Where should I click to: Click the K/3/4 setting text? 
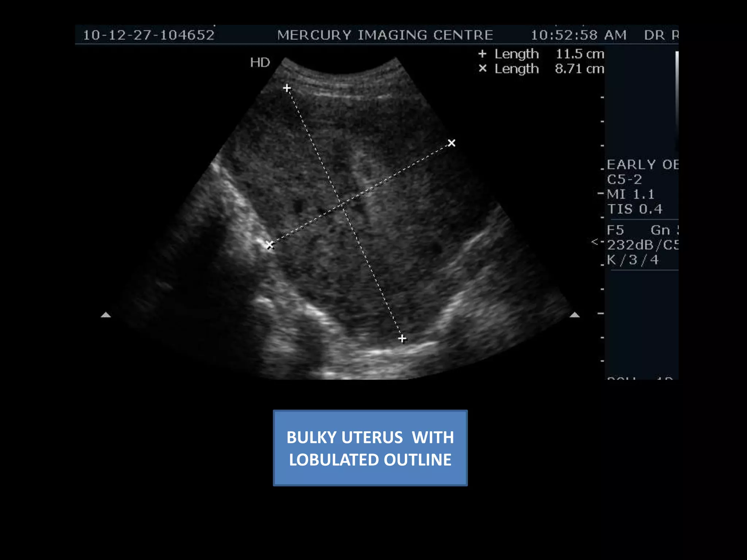(x=632, y=260)
